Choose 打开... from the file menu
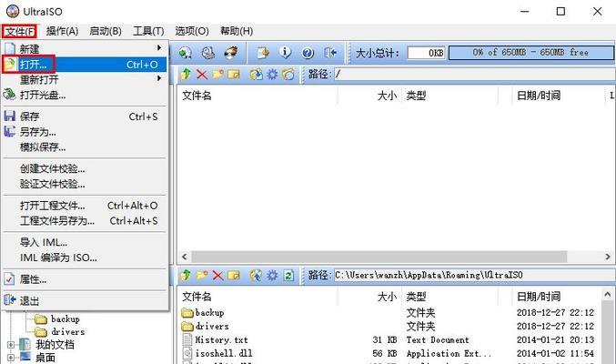Viewport: 616px width, 364px height. click(85, 65)
